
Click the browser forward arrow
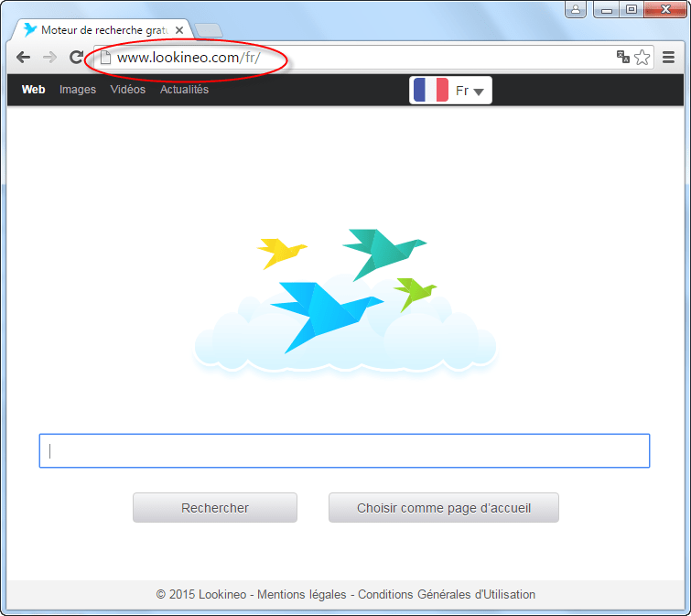coord(49,58)
